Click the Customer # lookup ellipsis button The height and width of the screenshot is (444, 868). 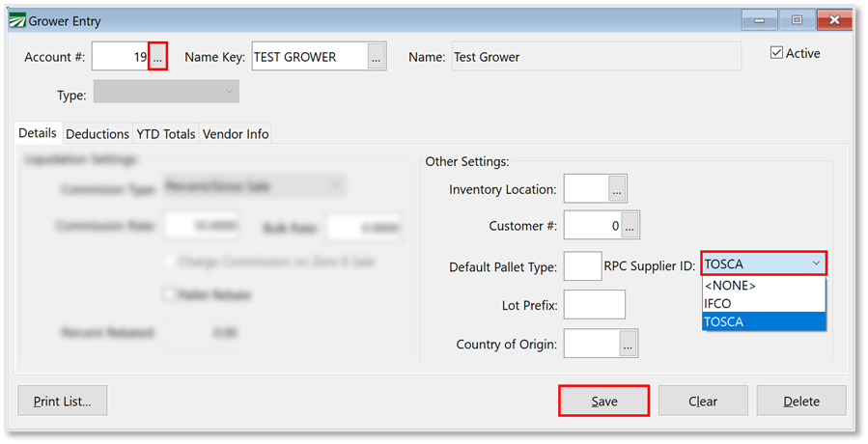pos(630,227)
